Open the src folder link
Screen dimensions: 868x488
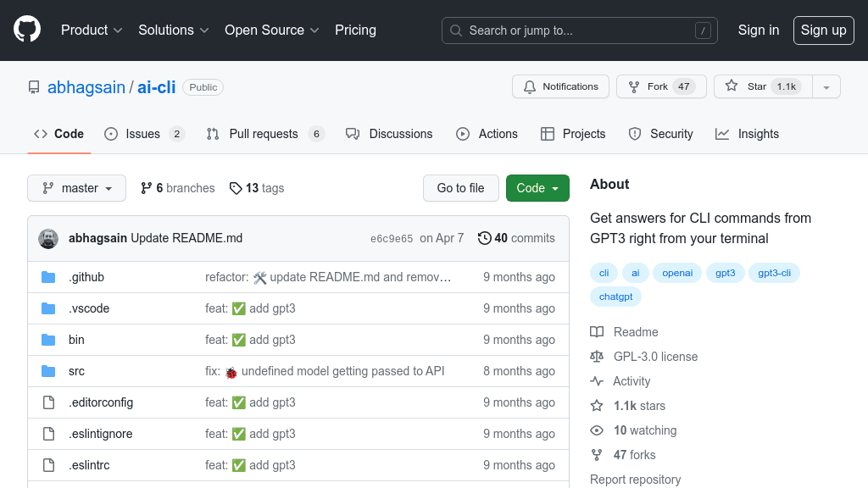(x=76, y=370)
